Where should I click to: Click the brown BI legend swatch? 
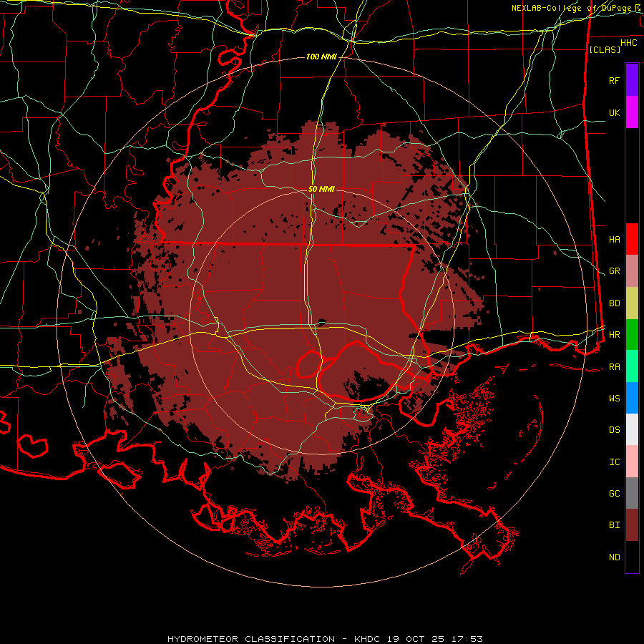[632, 525]
